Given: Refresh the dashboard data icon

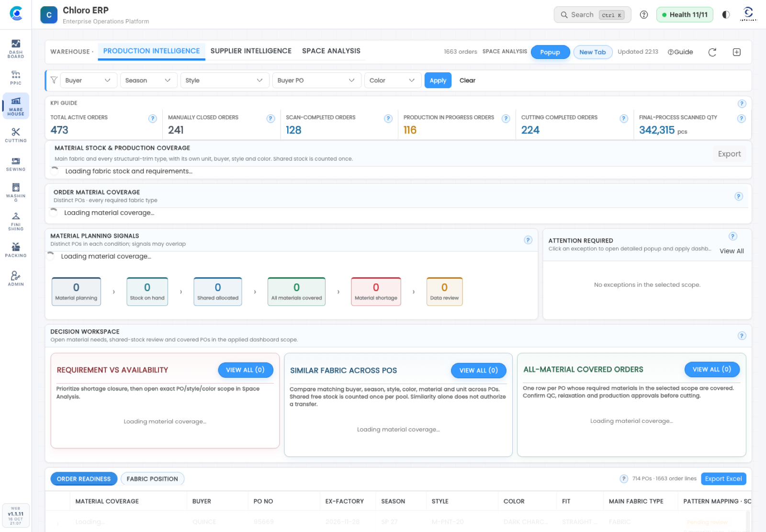Looking at the screenshot, I should [x=712, y=52].
